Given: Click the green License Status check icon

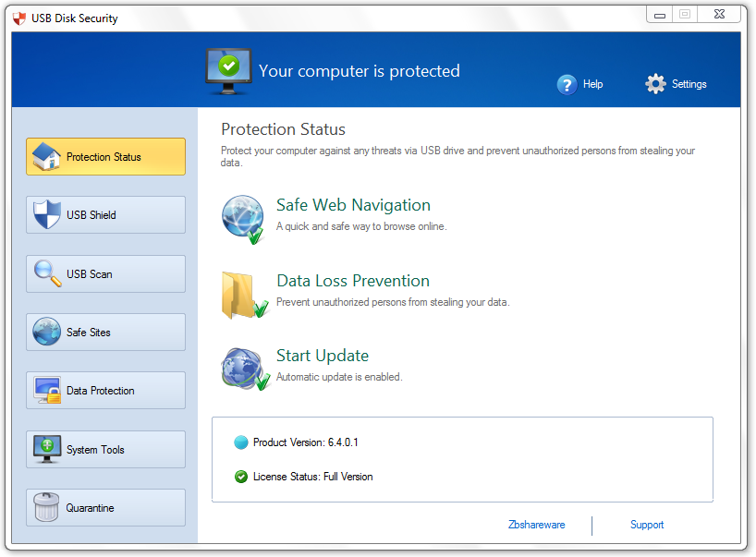Looking at the screenshot, I should 240,477.
